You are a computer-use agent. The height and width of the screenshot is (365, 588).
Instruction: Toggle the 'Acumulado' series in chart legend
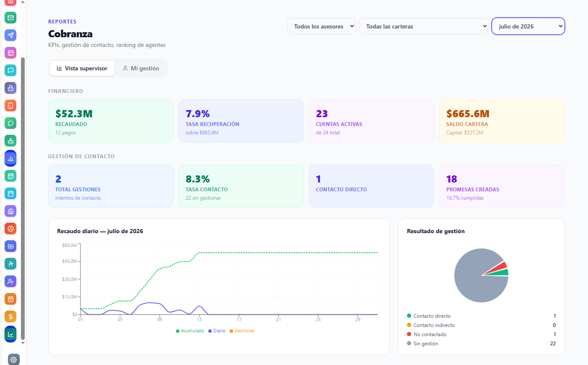pyautogui.click(x=190, y=331)
